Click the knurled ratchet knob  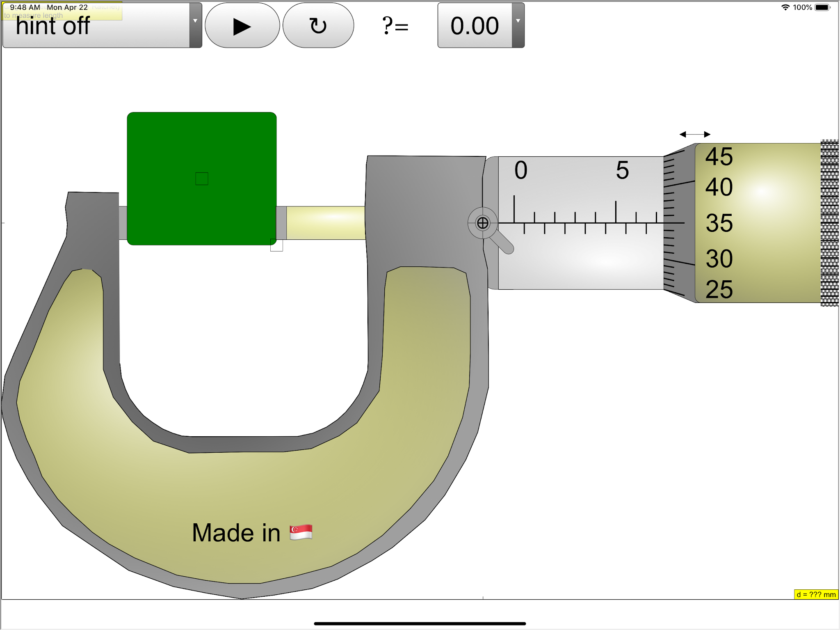tap(829, 223)
